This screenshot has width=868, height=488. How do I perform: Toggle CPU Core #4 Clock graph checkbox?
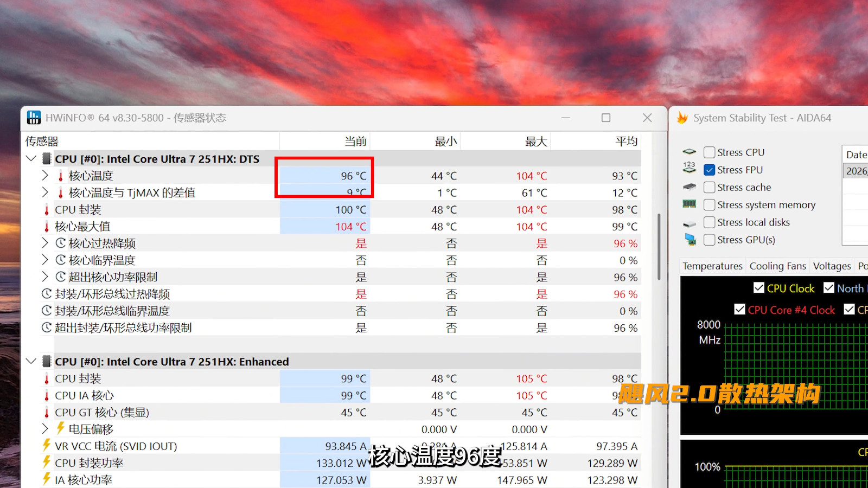pyautogui.click(x=739, y=309)
